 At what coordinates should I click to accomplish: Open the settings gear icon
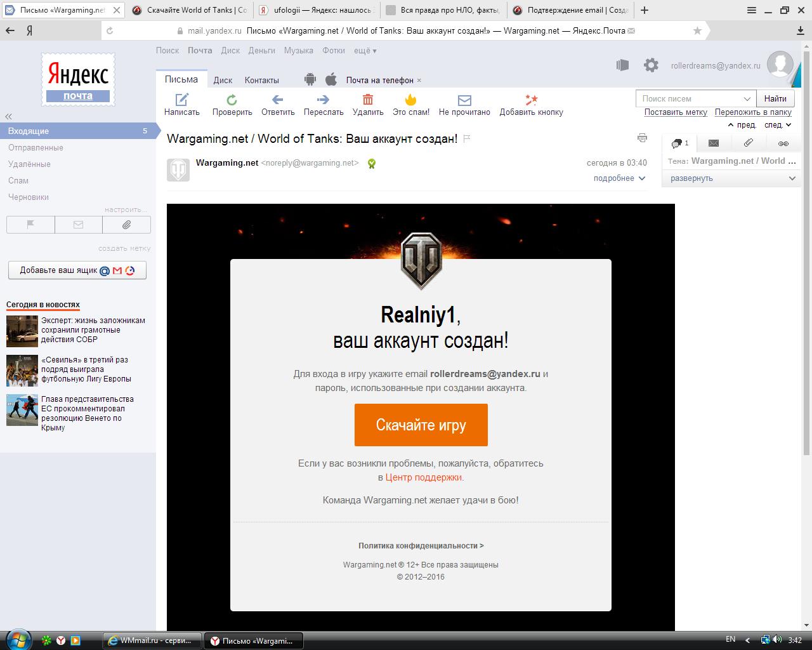(651, 65)
